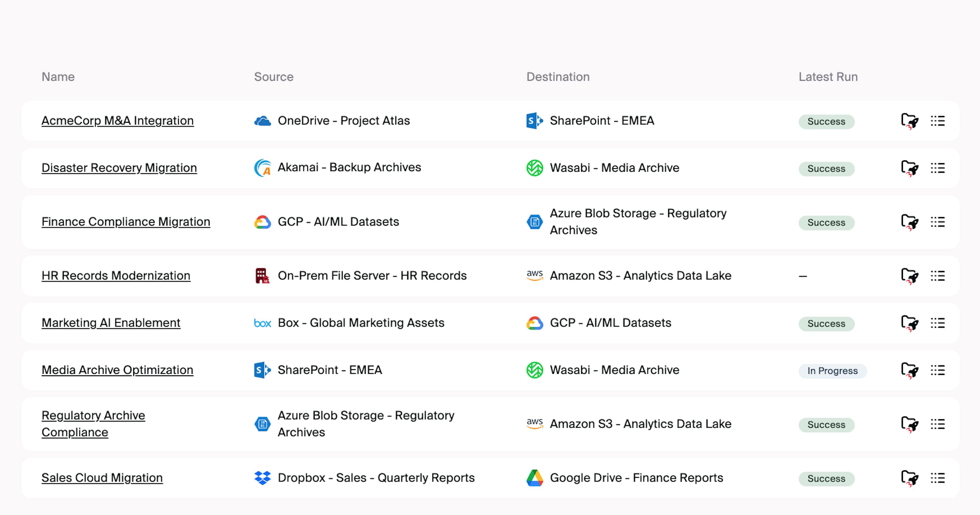This screenshot has width=980, height=515.
Task: Launch run icon for Sales Cloud Migration
Action: [909, 478]
